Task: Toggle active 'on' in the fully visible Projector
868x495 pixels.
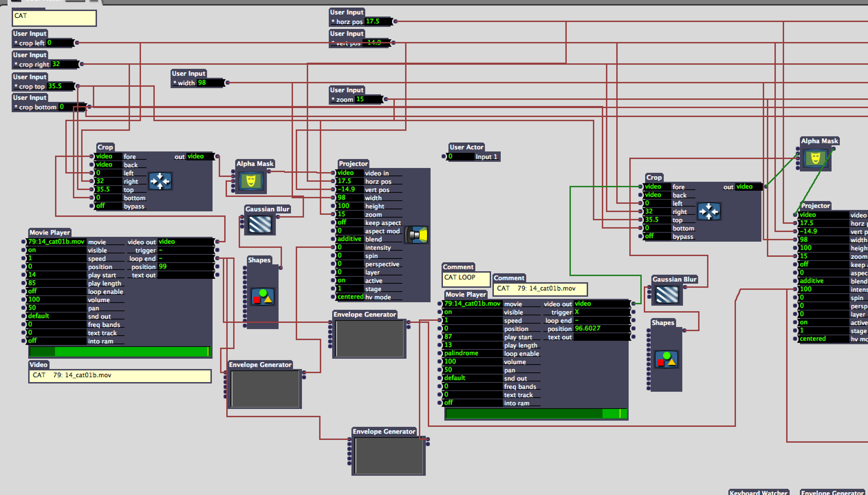Action: [x=350, y=280]
